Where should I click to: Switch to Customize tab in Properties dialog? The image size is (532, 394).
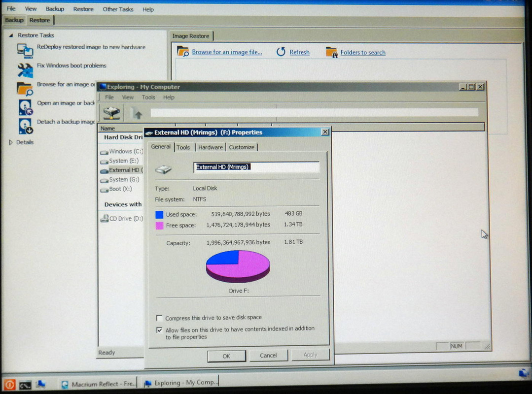242,147
